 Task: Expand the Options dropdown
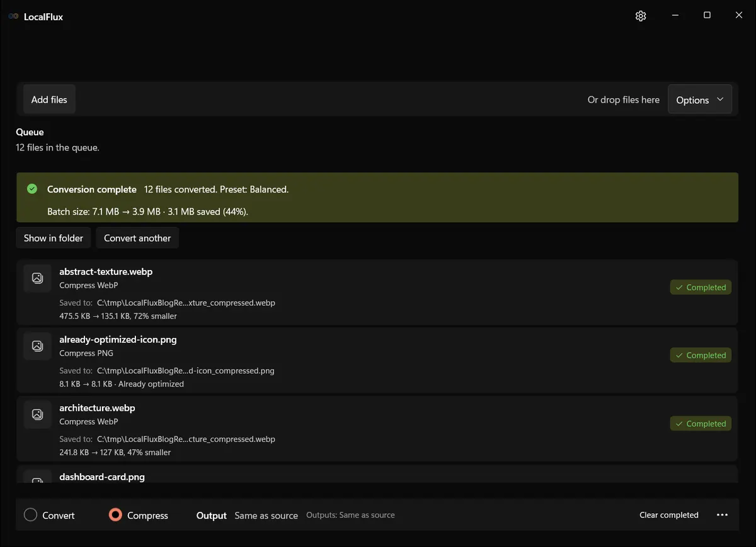(700, 99)
